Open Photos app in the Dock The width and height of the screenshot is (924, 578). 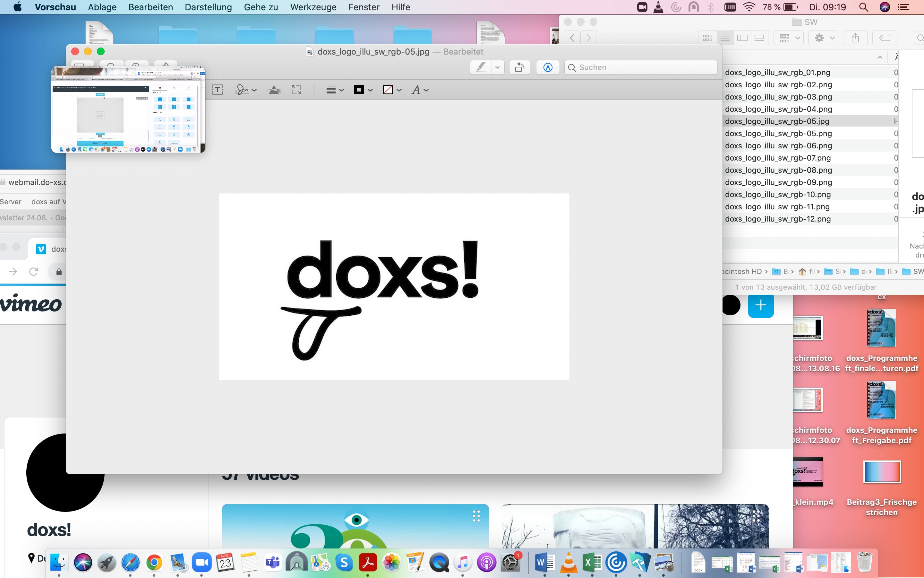(391, 562)
